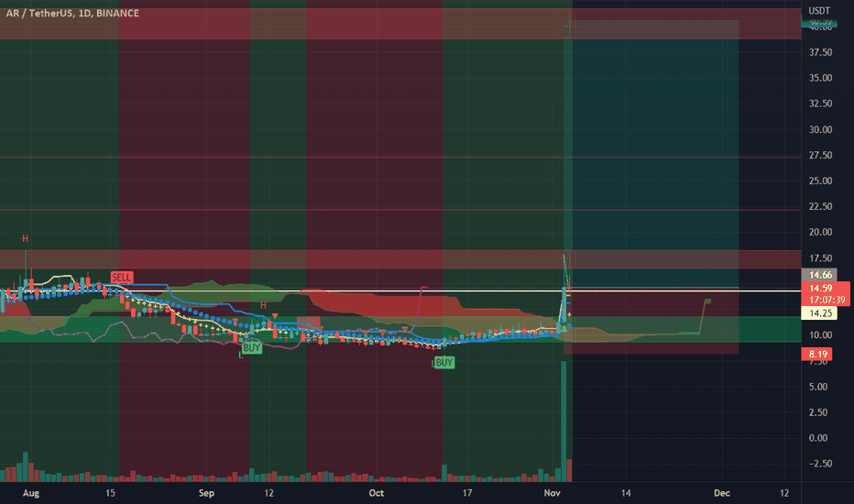The width and height of the screenshot is (854, 504).
Task: Click the Nov label on the time axis
Action: pyautogui.click(x=553, y=493)
